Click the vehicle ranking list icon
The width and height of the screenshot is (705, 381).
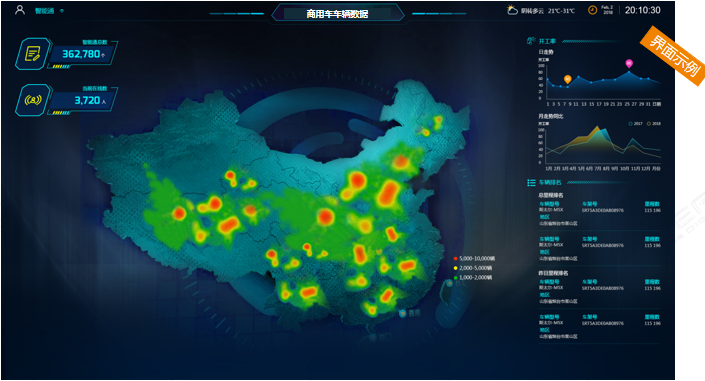pos(531,182)
